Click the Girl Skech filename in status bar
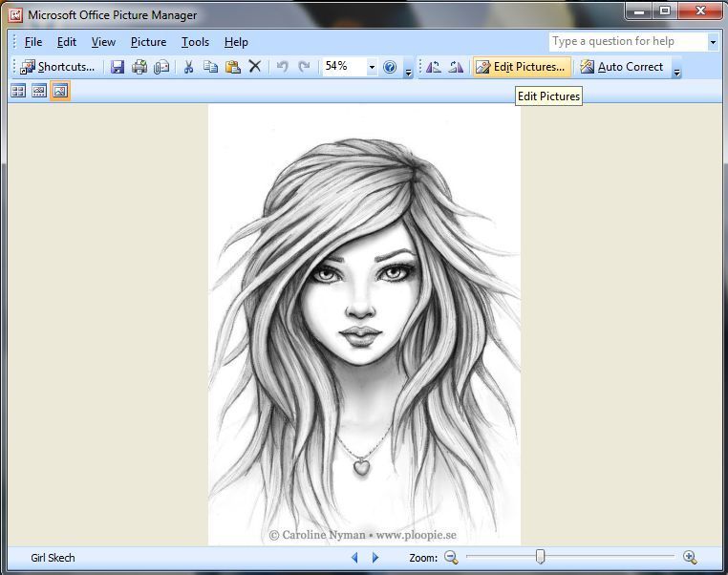 click(53, 558)
